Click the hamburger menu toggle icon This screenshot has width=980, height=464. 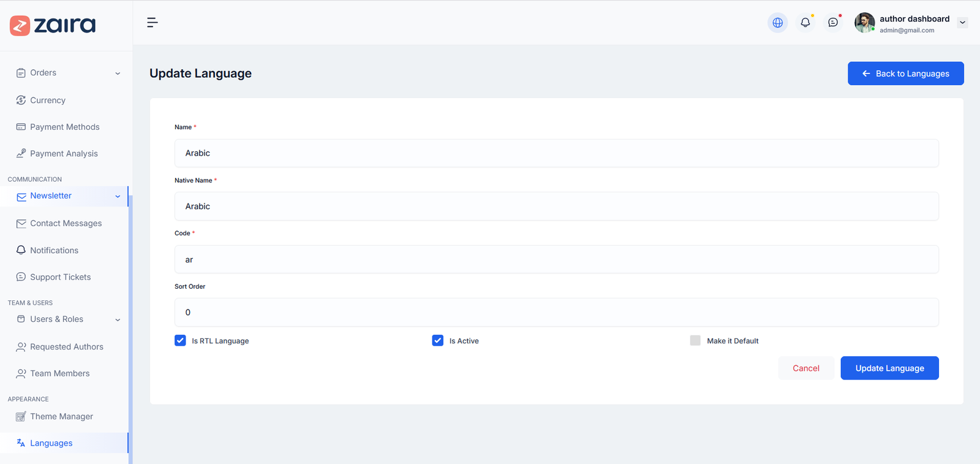point(153,23)
